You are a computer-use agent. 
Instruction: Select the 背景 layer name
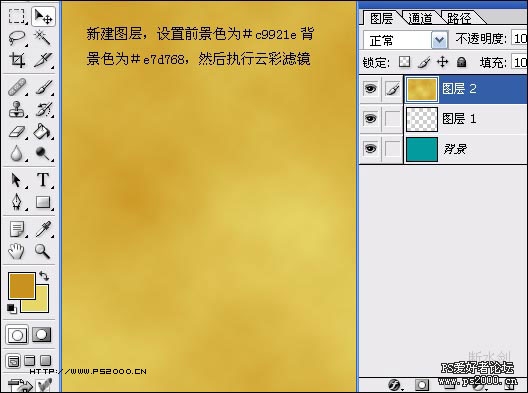click(x=455, y=149)
